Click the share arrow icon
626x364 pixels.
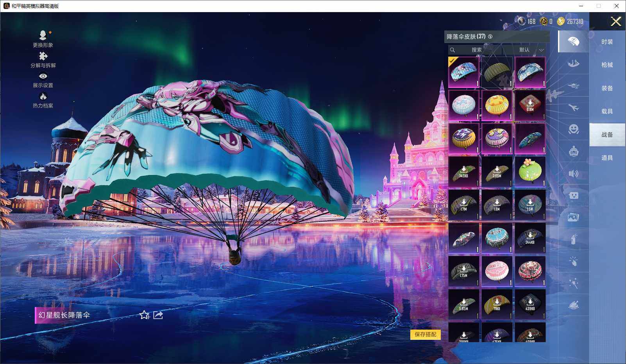click(x=158, y=315)
